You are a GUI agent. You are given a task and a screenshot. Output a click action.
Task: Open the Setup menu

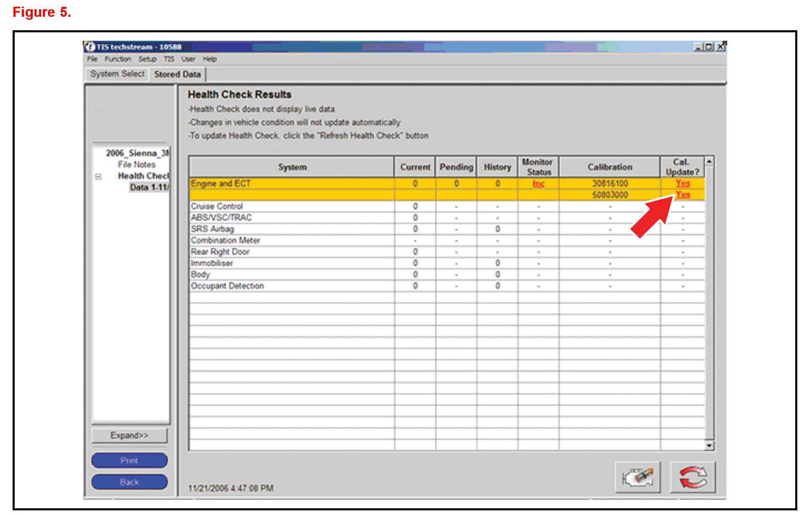click(x=147, y=59)
